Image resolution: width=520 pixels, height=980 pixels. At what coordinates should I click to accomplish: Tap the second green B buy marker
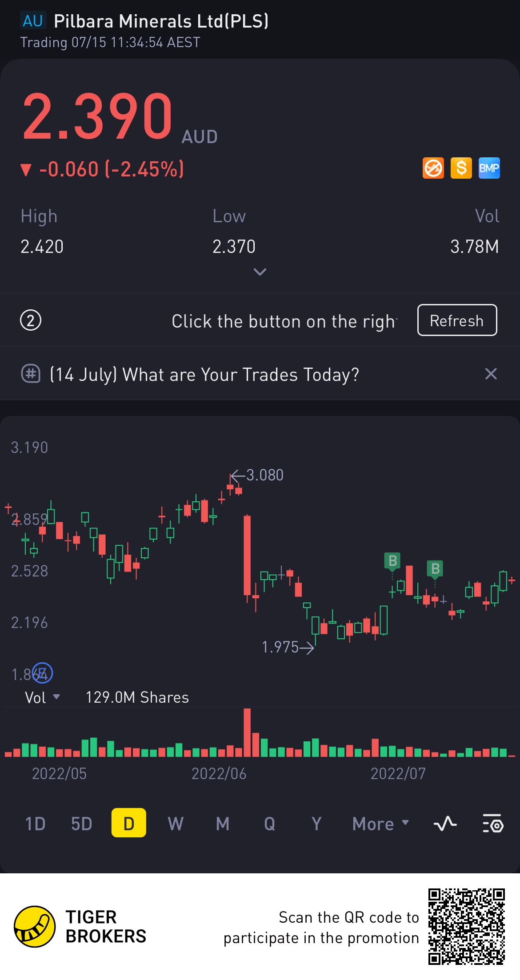[x=435, y=568]
